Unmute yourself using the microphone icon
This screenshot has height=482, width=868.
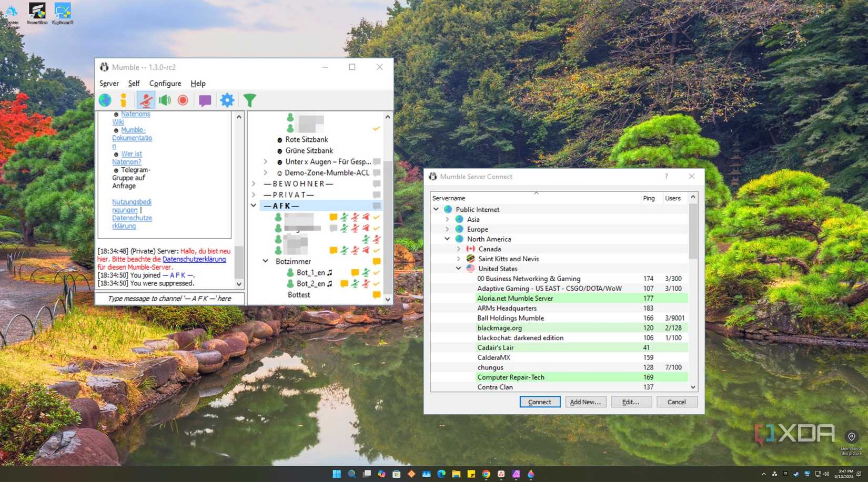[x=146, y=100]
